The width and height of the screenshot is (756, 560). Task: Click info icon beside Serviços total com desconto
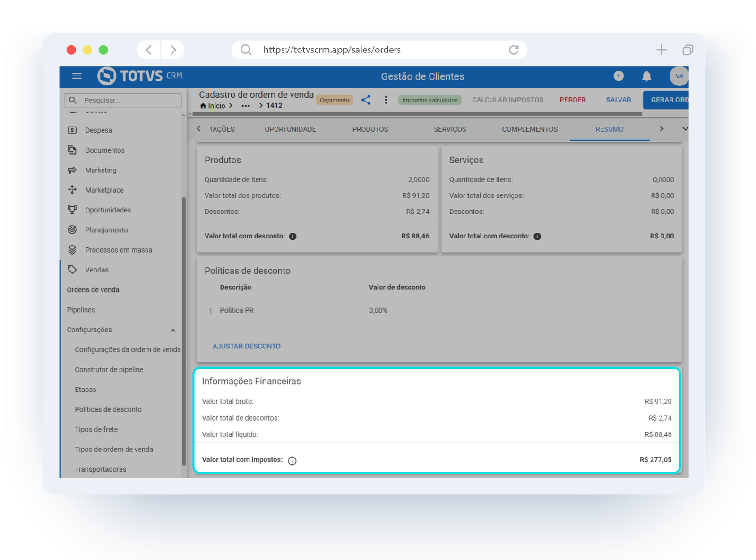pos(537,236)
